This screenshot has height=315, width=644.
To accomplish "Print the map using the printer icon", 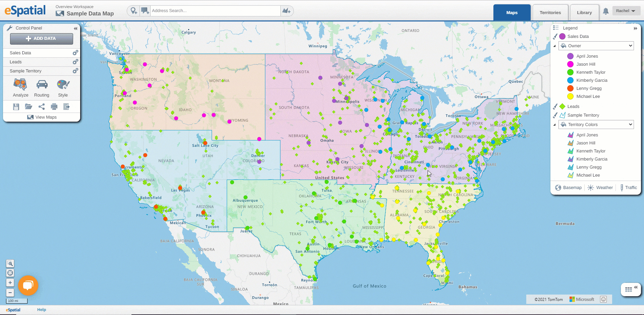I will click(54, 107).
